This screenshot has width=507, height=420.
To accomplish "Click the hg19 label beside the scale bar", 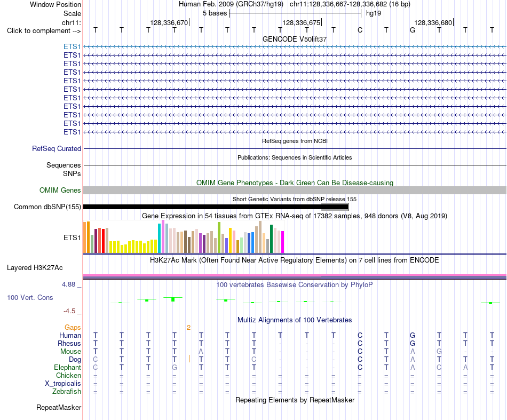I will 374,13.
